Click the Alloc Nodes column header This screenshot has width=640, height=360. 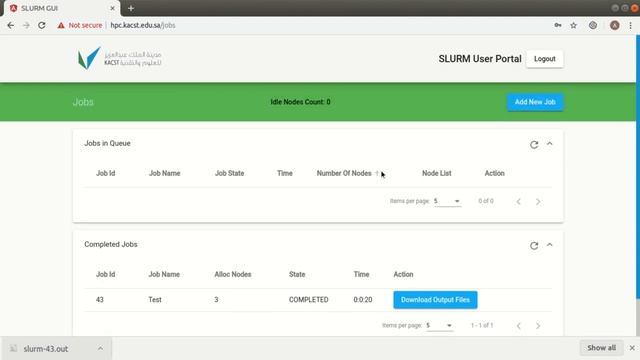pyautogui.click(x=233, y=275)
